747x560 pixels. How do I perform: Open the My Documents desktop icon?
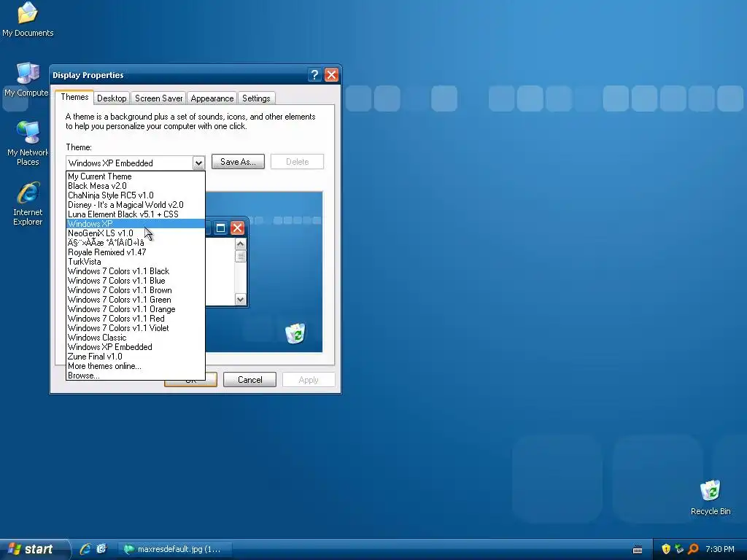tap(28, 19)
